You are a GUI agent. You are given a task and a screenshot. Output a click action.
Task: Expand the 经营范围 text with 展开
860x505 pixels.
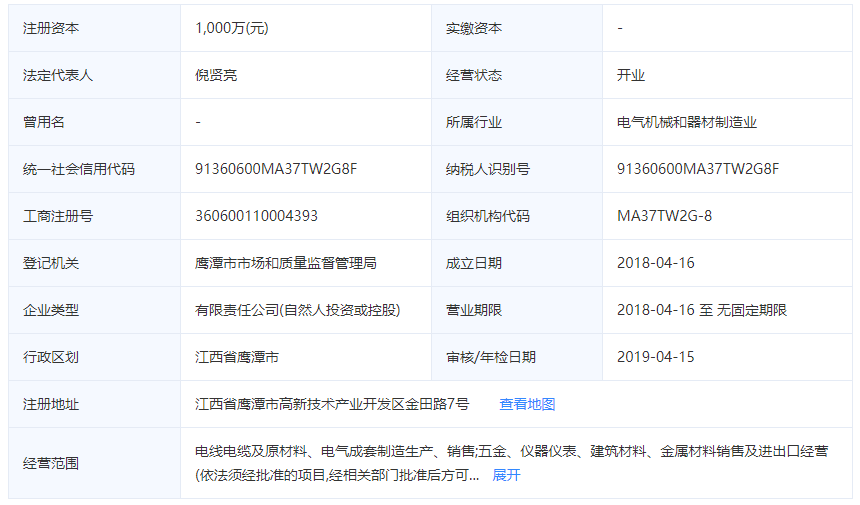[507, 475]
